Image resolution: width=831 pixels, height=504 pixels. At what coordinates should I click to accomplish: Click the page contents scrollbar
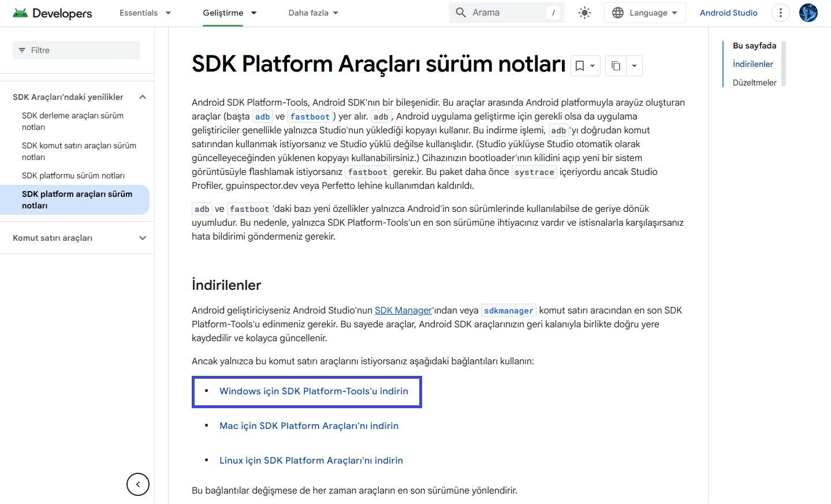point(784,64)
